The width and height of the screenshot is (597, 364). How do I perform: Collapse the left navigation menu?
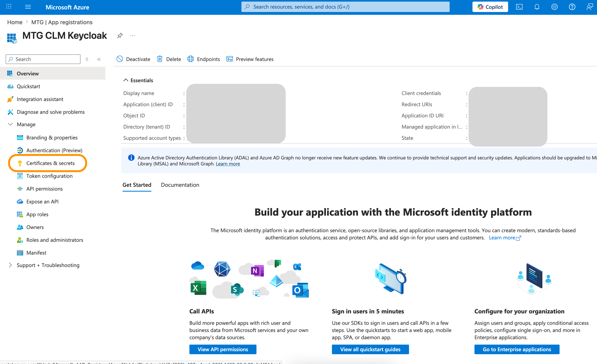[x=99, y=59]
